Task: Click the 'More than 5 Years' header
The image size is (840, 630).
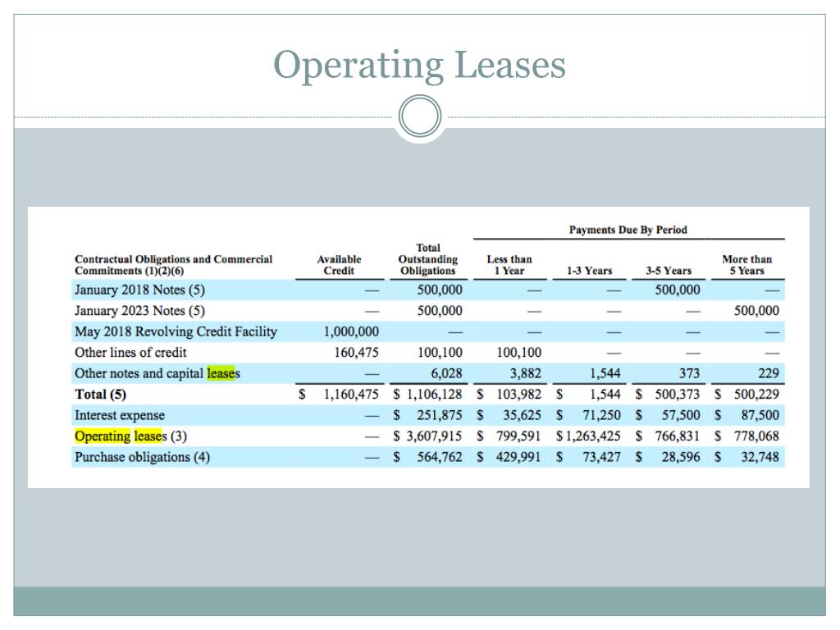Action: pos(746,265)
